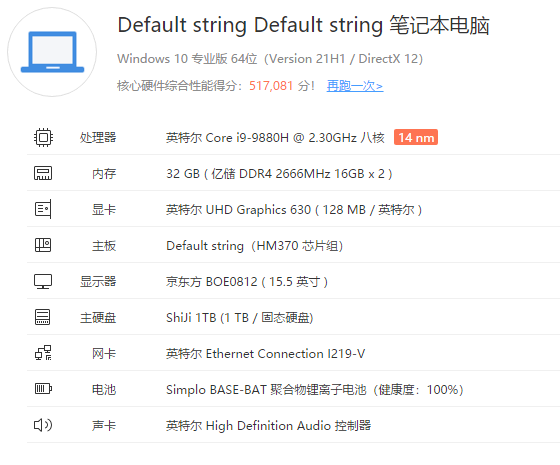The image size is (560, 465).
Task: Click the sound card speaker icon
Action: [43, 425]
